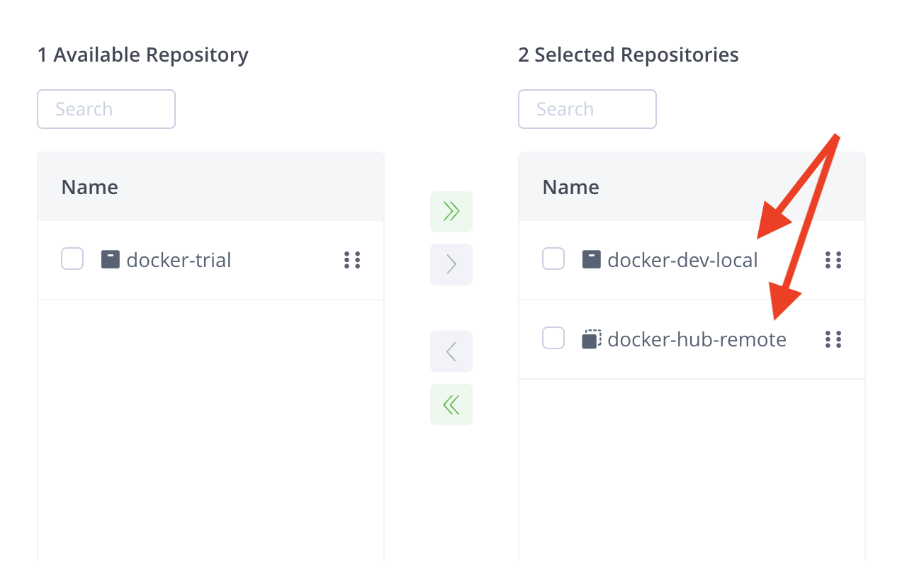This screenshot has height=561, width=924.
Task: Open the six-dot actions menu for docker-dev-local
Action: pyautogui.click(x=833, y=260)
